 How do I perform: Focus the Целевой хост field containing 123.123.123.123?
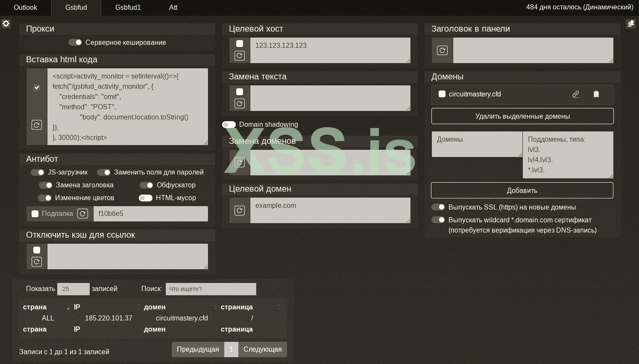click(330, 50)
